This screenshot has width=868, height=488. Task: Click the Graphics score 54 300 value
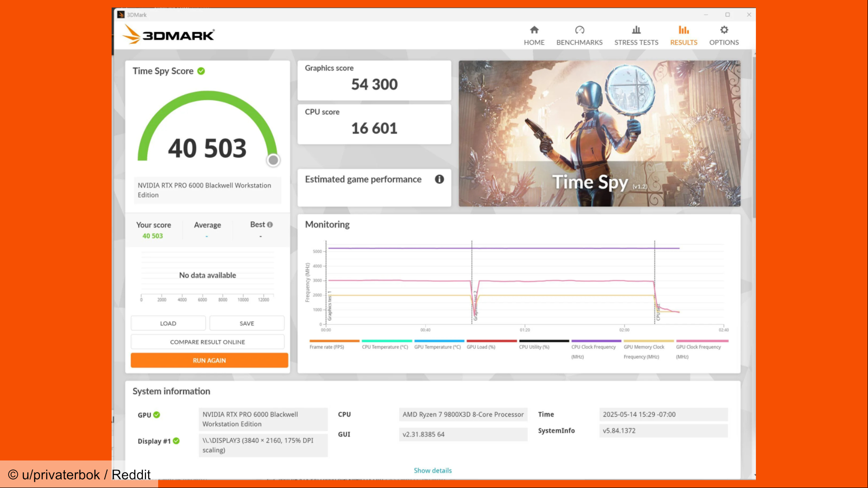coord(374,84)
